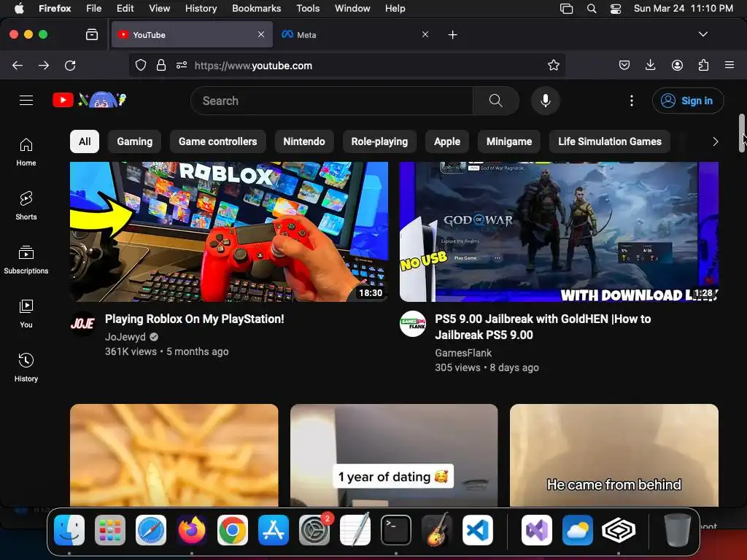The image size is (747, 560).
Task: Open History in the sidebar
Action: (26, 367)
